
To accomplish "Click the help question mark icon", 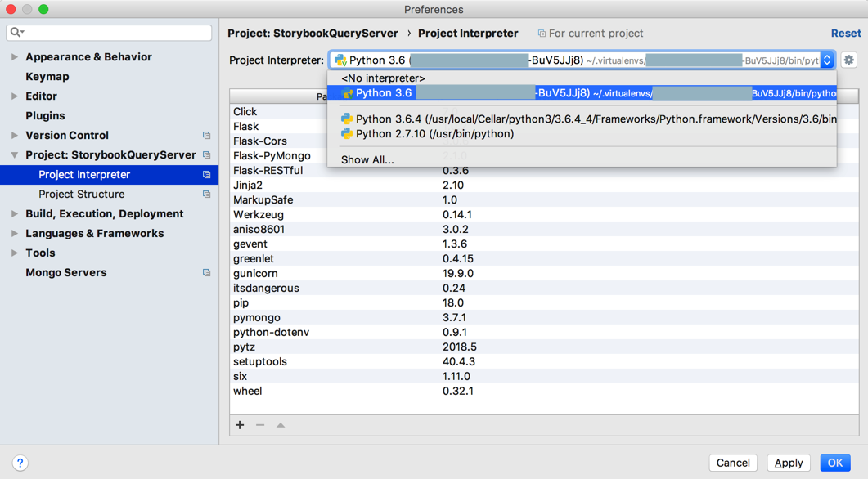I will click(20, 463).
